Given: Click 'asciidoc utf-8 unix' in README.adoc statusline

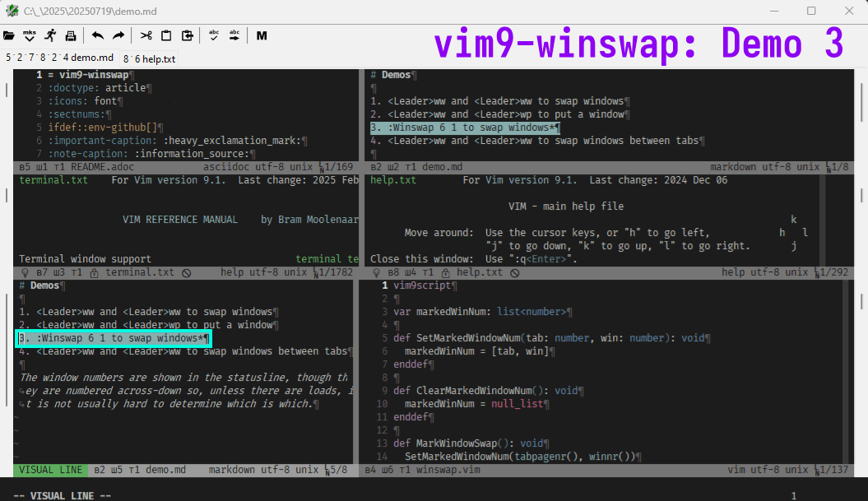Looking at the screenshot, I should (258, 167).
